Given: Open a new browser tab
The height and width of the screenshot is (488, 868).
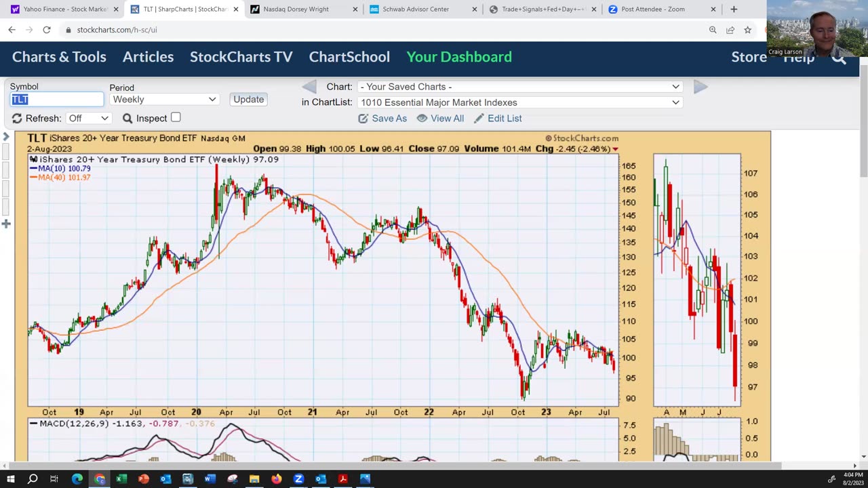Looking at the screenshot, I should pos(734,9).
